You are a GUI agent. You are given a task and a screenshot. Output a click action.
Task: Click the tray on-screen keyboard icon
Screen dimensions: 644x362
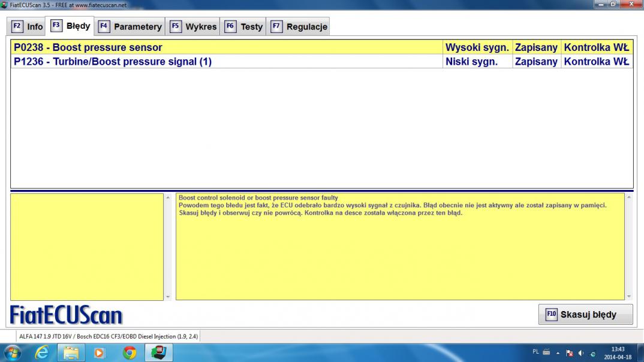click(x=546, y=352)
